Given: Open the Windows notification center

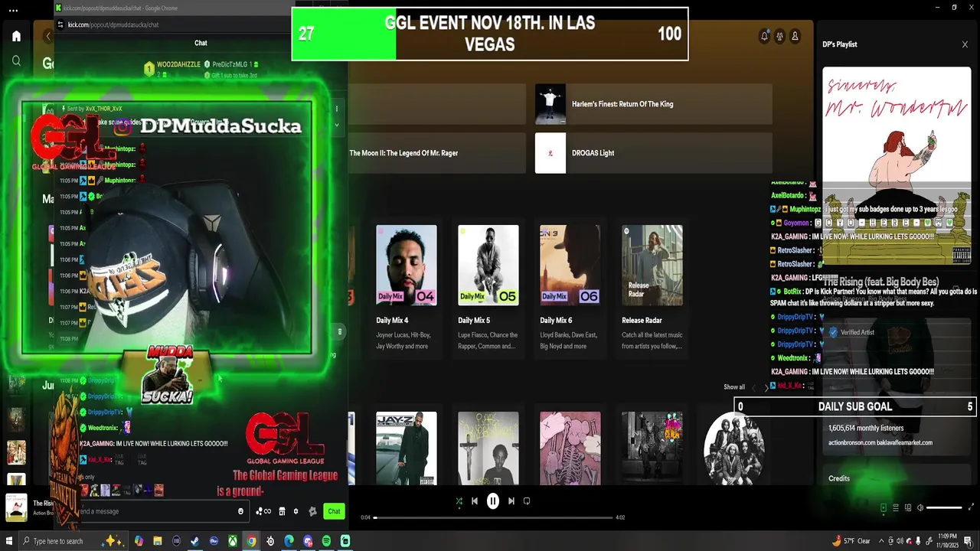Looking at the screenshot, I should point(969,541).
